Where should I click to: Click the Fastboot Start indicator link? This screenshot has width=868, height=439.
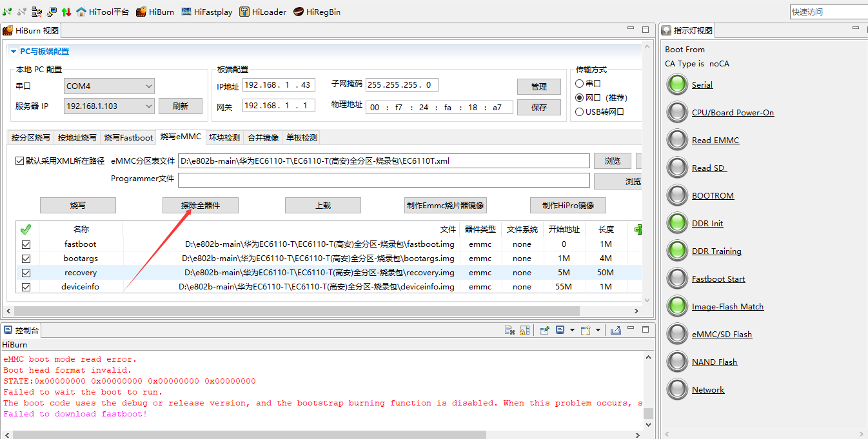tap(718, 278)
